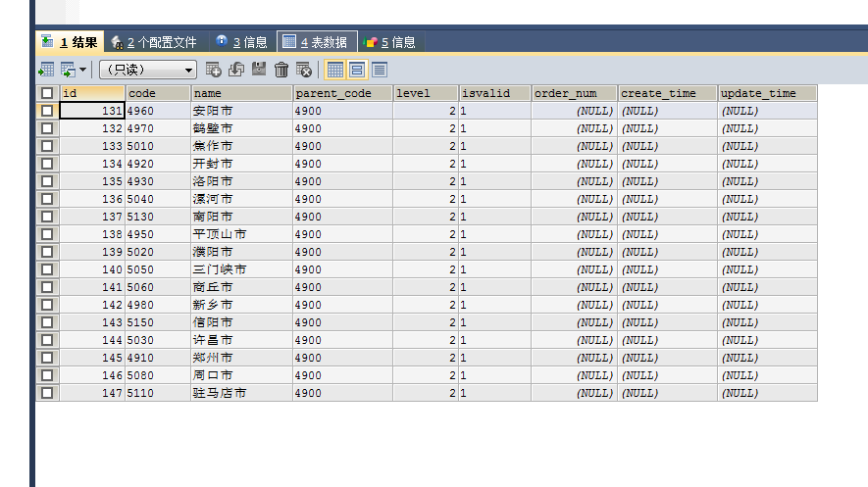868x487 pixels.
Task: Check the row checkbox for id 139
Action: [47, 252]
